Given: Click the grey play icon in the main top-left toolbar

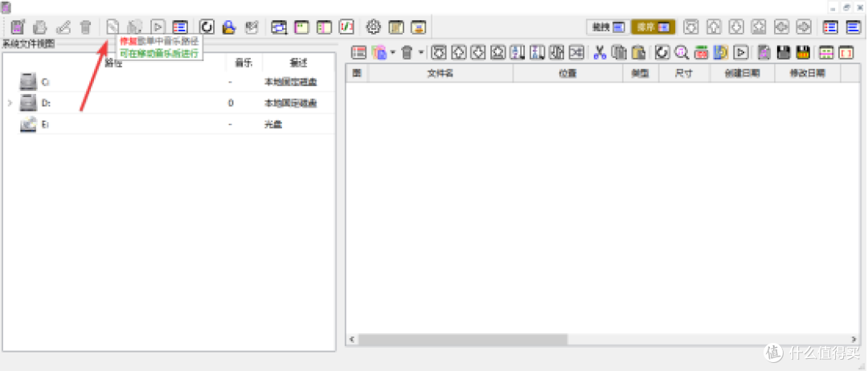Looking at the screenshot, I should [158, 26].
